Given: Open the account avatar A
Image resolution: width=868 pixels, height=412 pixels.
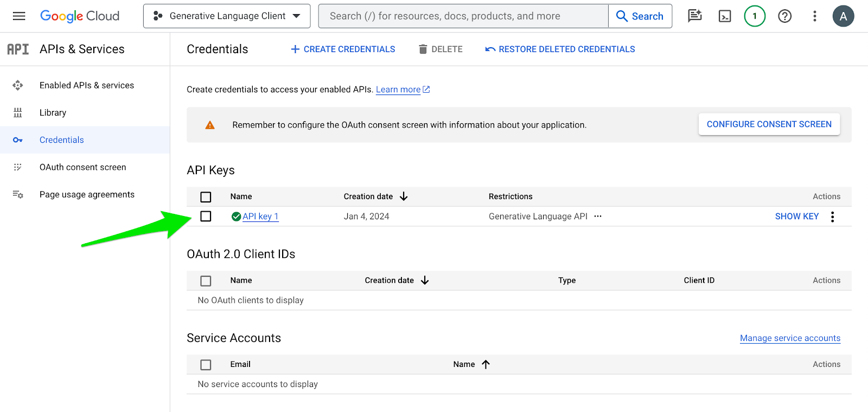Looking at the screenshot, I should point(843,16).
